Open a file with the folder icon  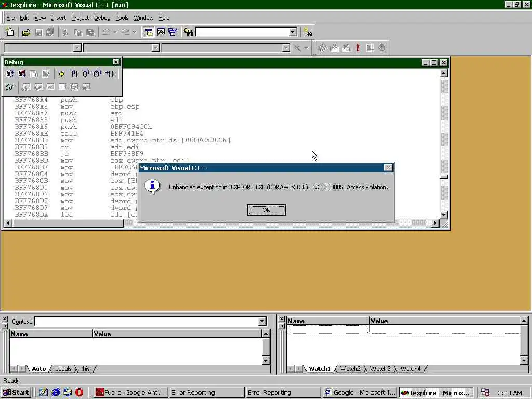click(x=26, y=32)
